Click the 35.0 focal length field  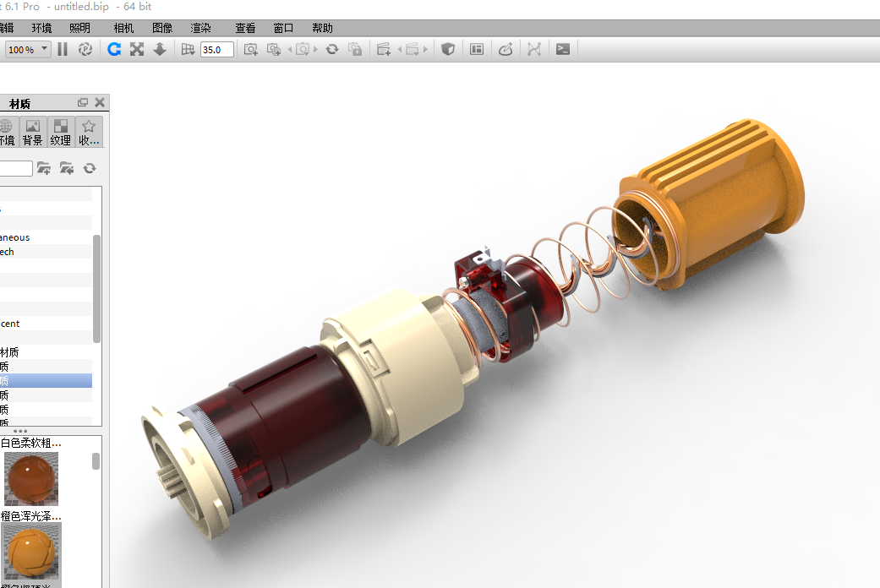point(216,49)
